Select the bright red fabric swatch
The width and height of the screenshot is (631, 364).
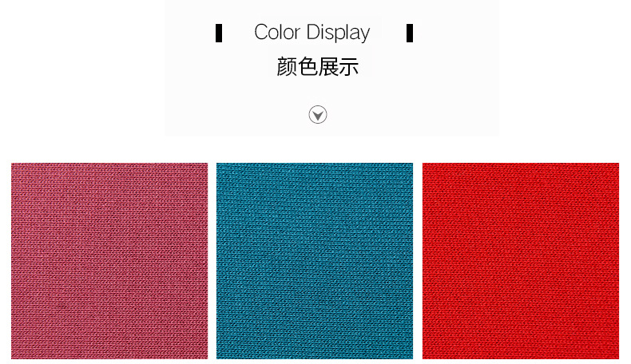tap(520, 261)
